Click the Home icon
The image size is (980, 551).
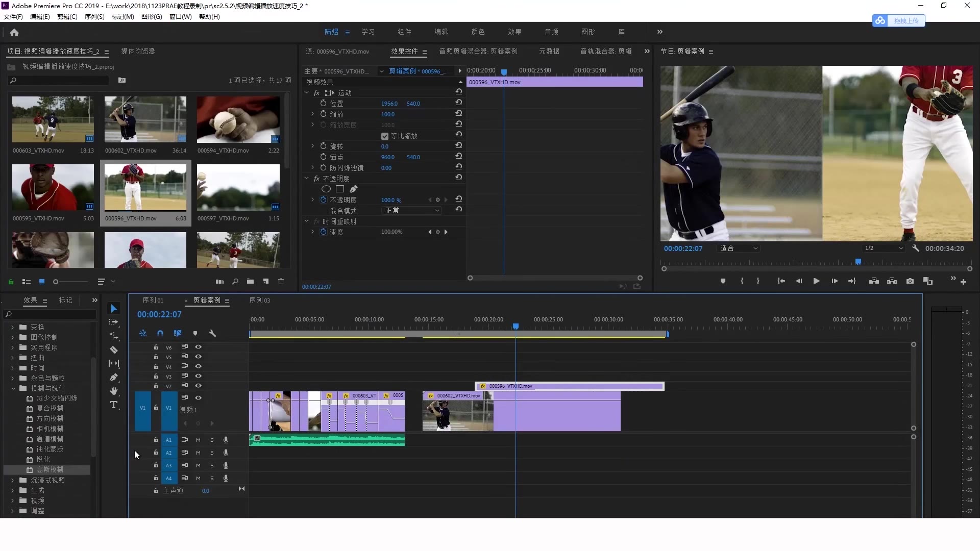[x=14, y=32]
